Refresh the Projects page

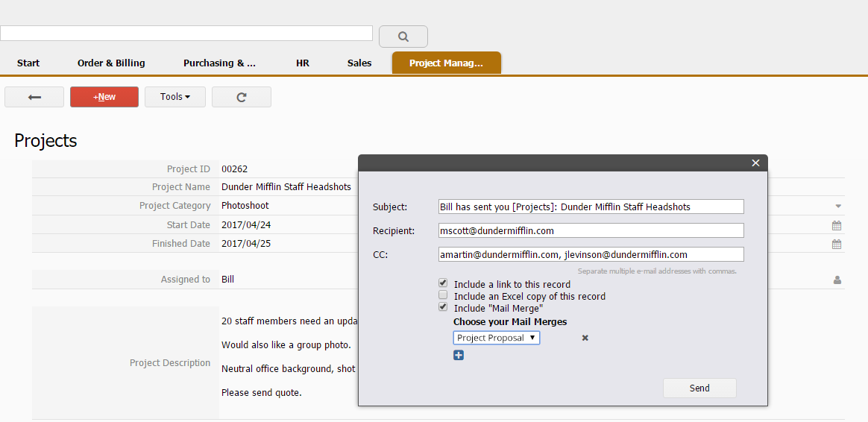242,97
